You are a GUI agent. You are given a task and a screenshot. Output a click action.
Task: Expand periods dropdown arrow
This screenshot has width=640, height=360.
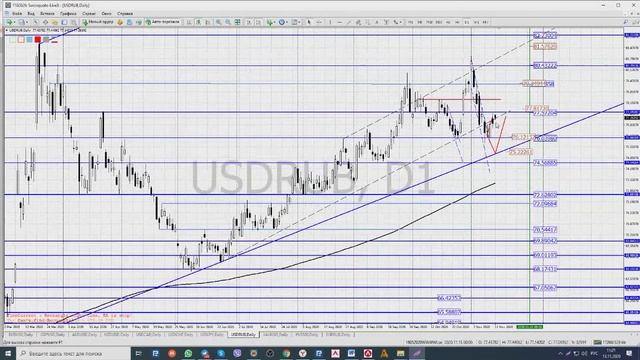(x=287, y=22)
